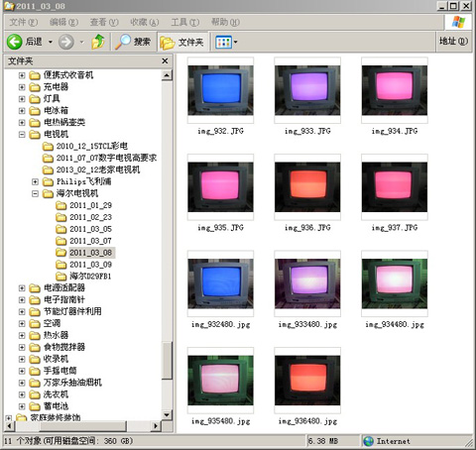Select the img_936480.jpg thumbnail
Viewport: 476px width, 450px height.
[307, 381]
